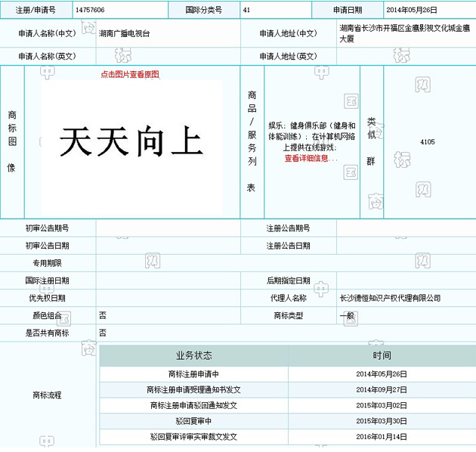476x452 pixels.
Task: Click the similar group code 4105
Action: 427,141
